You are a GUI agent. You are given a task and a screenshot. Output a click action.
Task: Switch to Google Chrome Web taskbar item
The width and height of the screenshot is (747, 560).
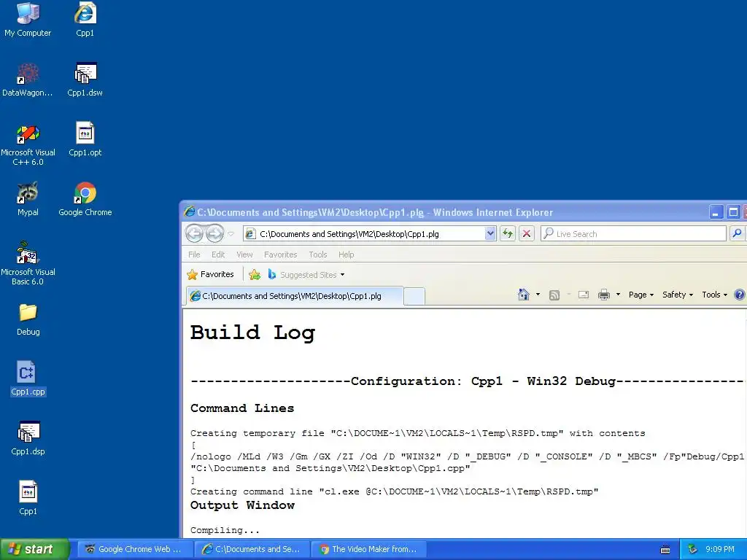click(x=134, y=549)
